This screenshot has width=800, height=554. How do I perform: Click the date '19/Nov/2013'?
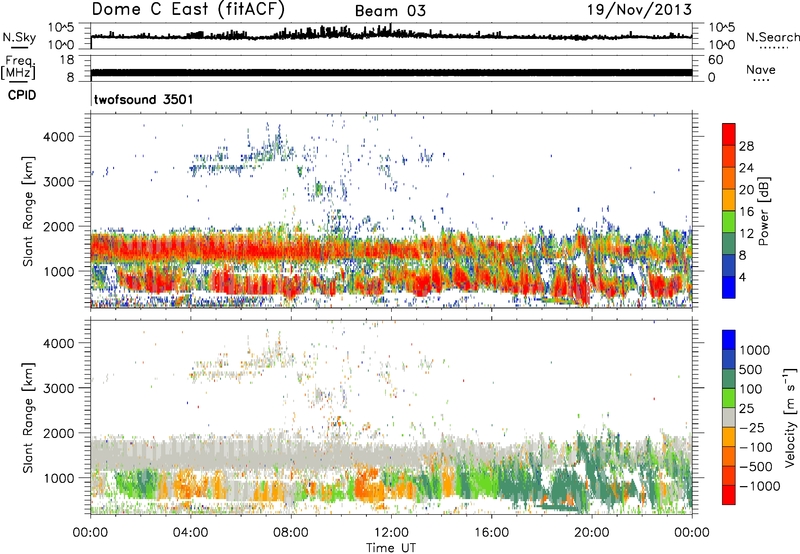[639, 9]
